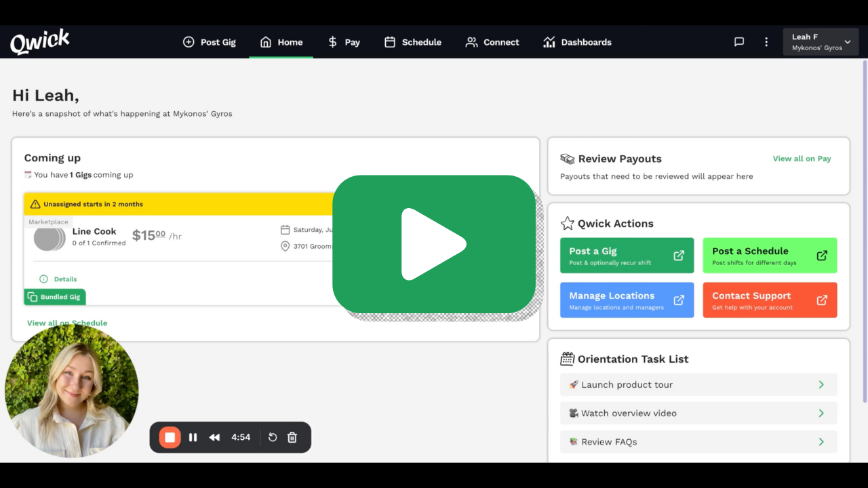Viewport: 868px width, 488px height.
Task: Go to the Home tab
Action: pos(281,42)
